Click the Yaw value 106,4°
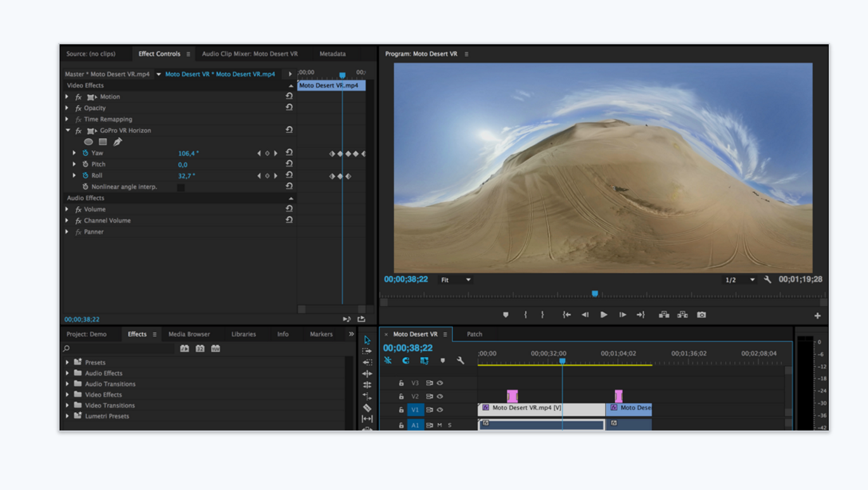868x490 pixels. 187,153
